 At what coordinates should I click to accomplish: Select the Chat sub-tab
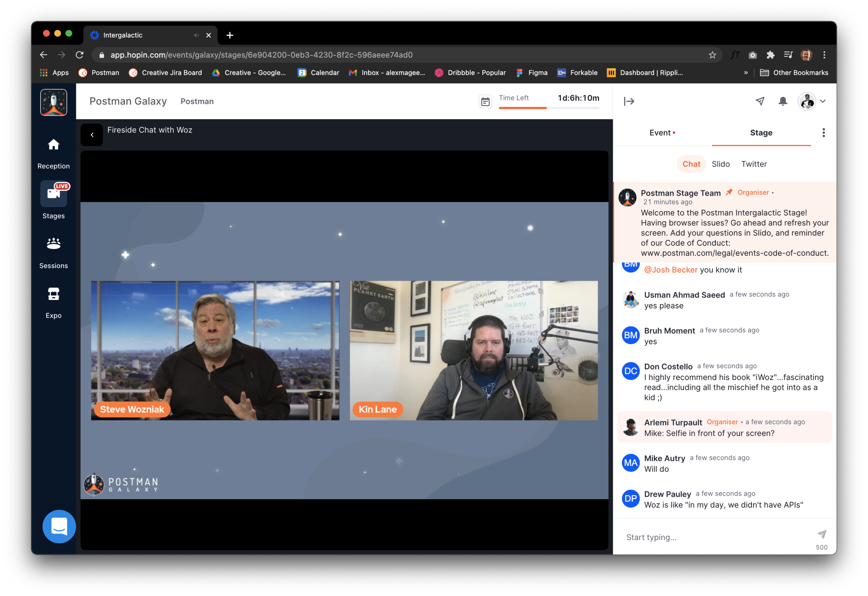(691, 164)
